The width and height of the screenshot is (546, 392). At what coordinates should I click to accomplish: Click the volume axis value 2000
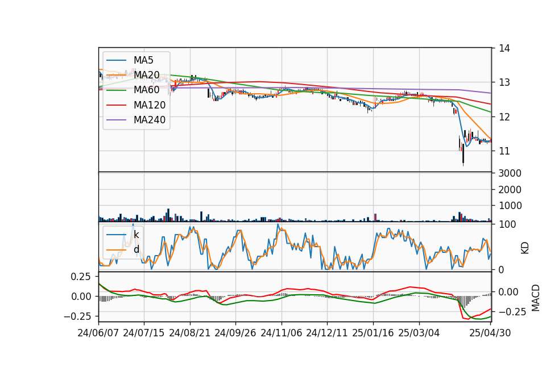pos(510,190)
